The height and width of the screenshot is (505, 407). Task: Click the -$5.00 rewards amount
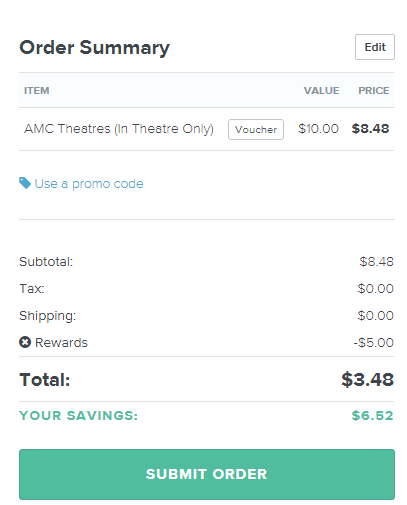(x=374, y=342)
